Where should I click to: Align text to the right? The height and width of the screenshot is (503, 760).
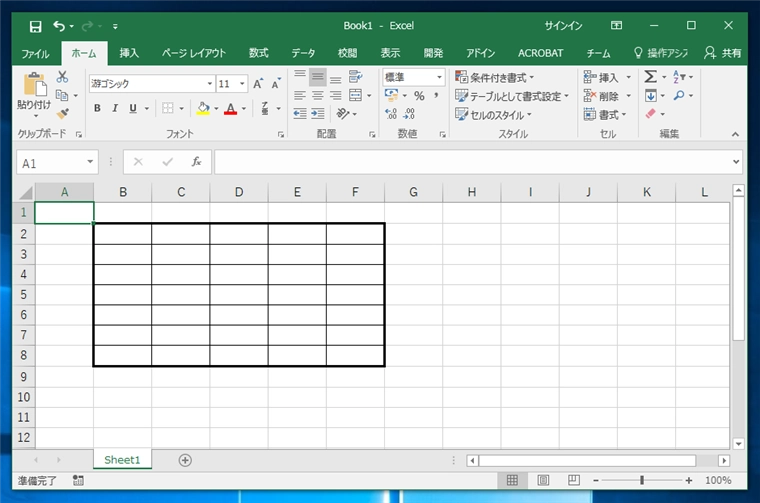[335, 95]
